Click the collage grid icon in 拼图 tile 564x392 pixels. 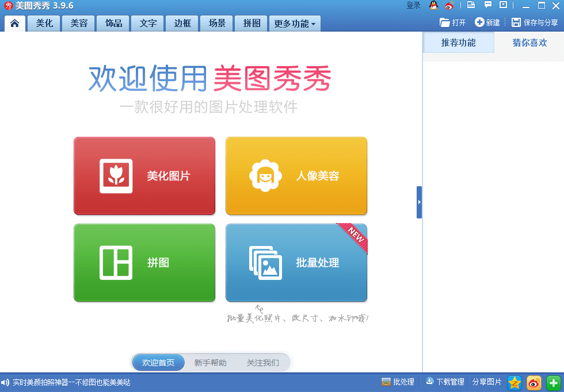116,263
